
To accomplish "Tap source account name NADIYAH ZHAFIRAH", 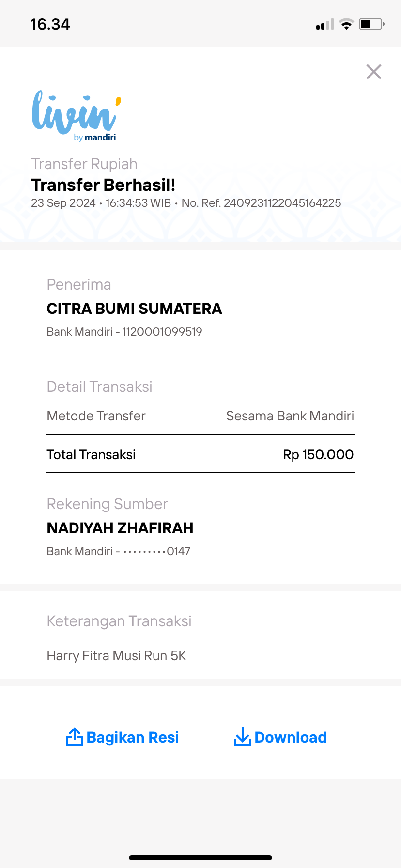I will point(120,528).
